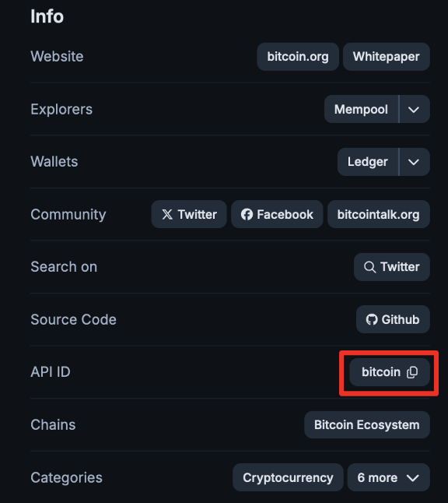The image size is (448, 503).
Task: Expand the Explorers dropdown arrow
Action: (x=414, y=109)
